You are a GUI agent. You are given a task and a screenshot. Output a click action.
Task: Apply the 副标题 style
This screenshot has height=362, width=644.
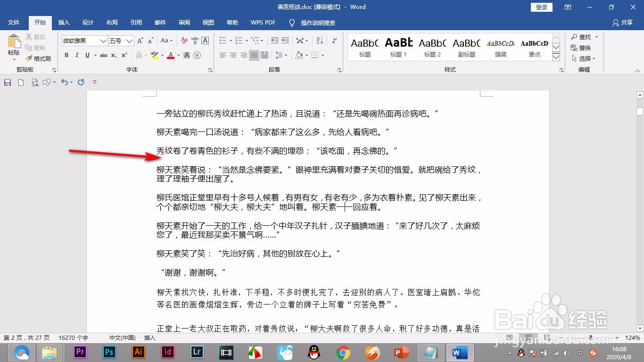[466, 47]
